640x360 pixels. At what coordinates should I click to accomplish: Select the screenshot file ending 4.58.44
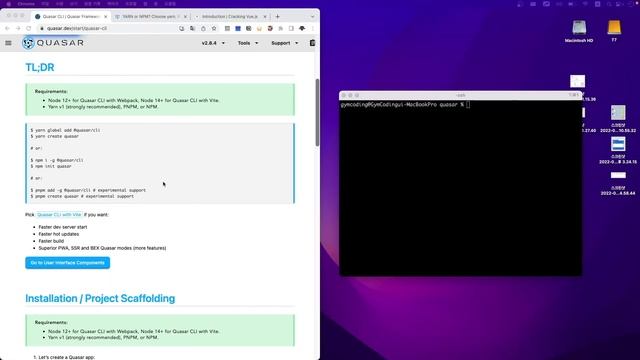click(618, 183)
